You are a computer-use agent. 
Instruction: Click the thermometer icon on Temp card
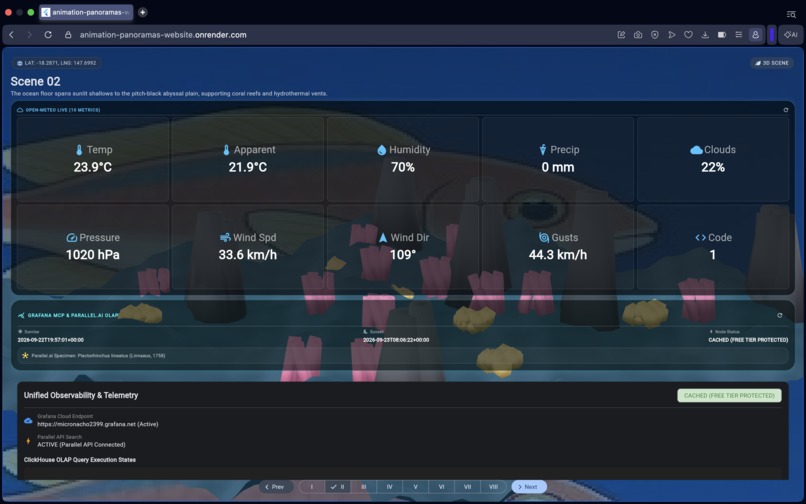coord(79,150)
